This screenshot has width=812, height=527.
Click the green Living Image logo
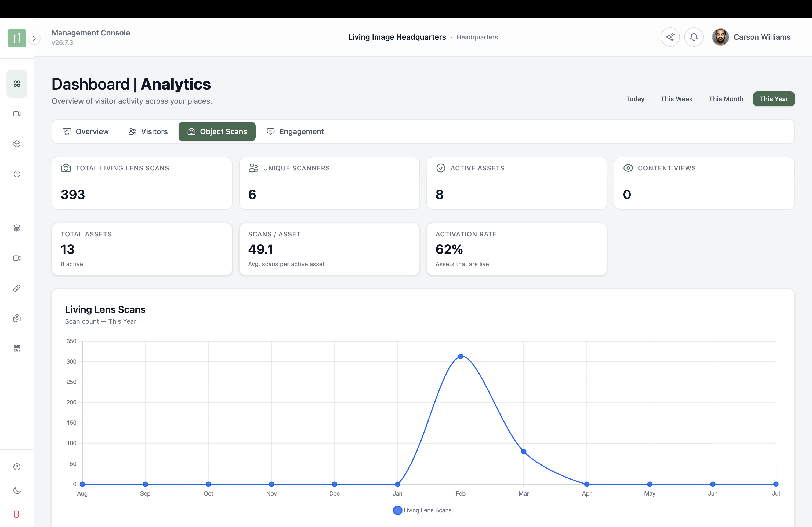17,38
